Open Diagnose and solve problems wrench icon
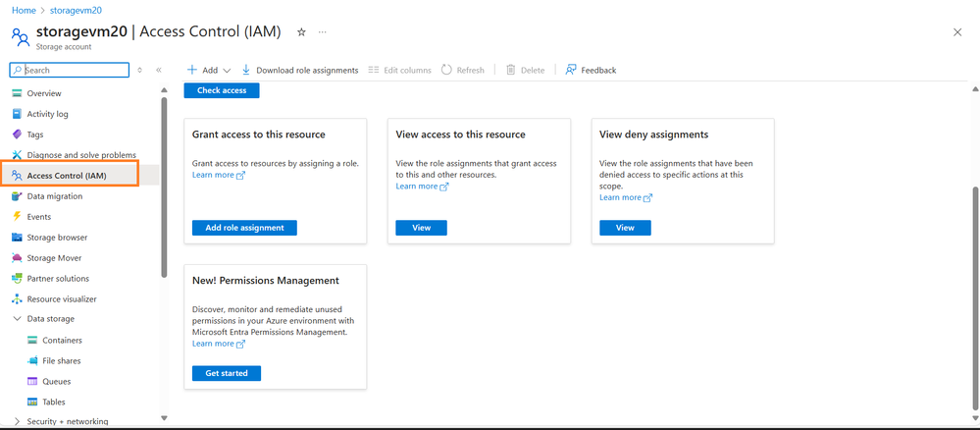The width and height of the screenshot is (980, 430). click(x=17, y=154)
